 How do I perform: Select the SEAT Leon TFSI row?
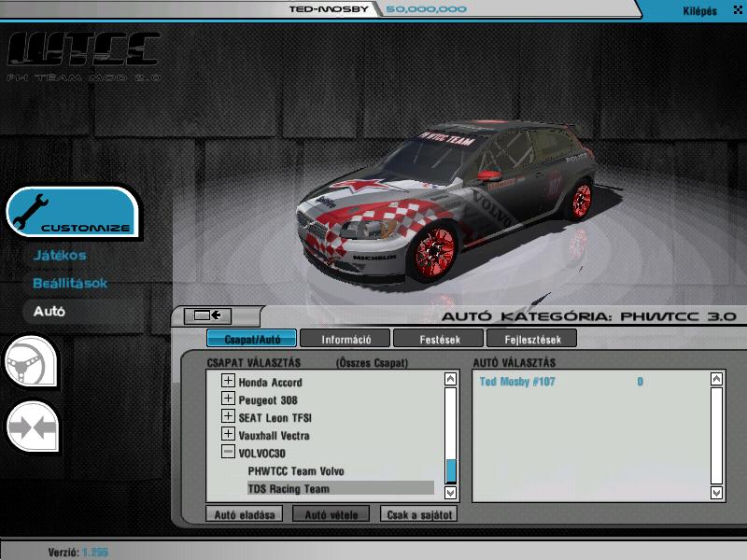275,418
